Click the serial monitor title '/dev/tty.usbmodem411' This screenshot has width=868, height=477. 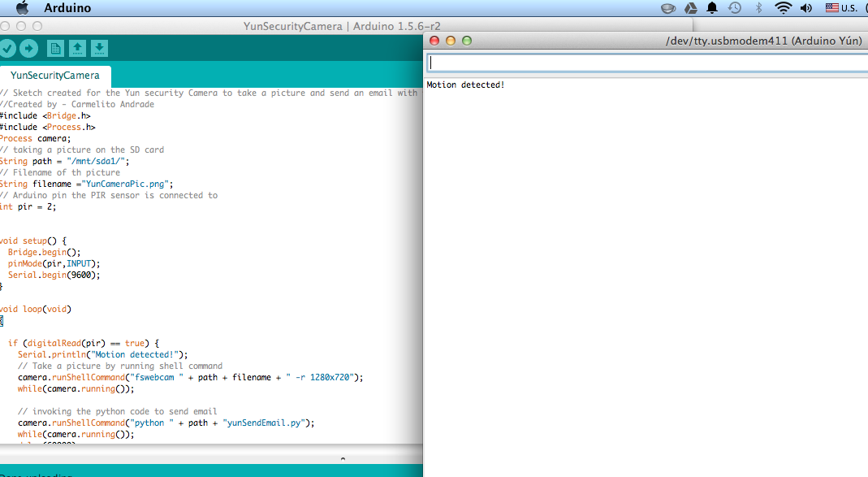click(x=763, y=41)
